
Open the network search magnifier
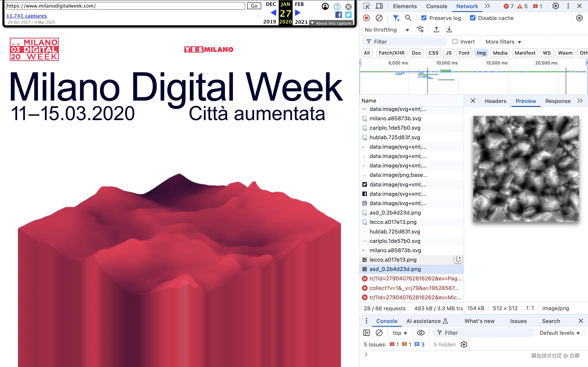click(x=408, y=18)
